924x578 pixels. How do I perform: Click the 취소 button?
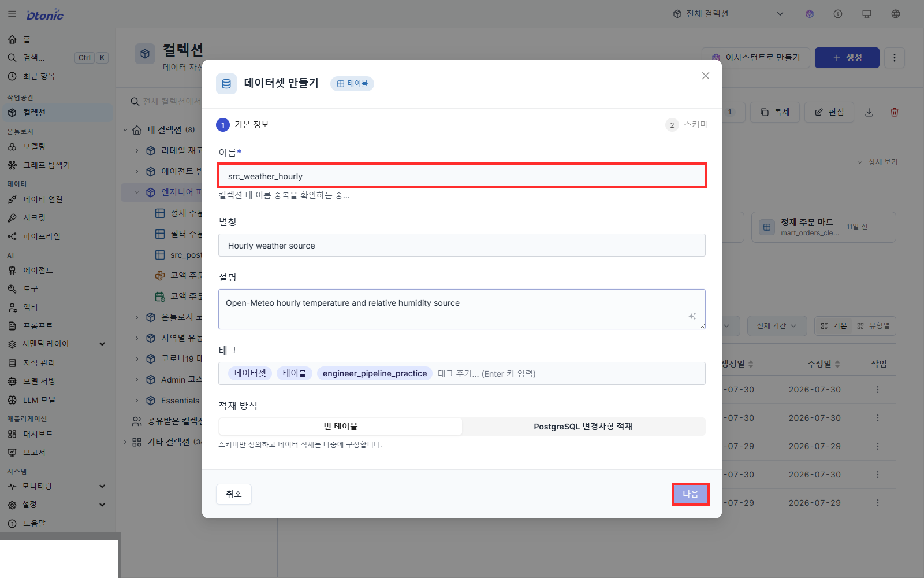234,494
